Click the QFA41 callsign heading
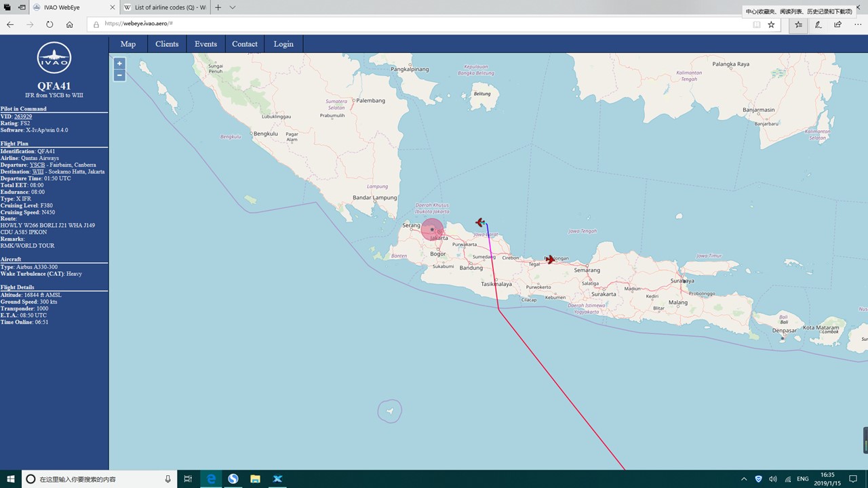This screenshot has width=868, height=488. (x=54, y=86)
